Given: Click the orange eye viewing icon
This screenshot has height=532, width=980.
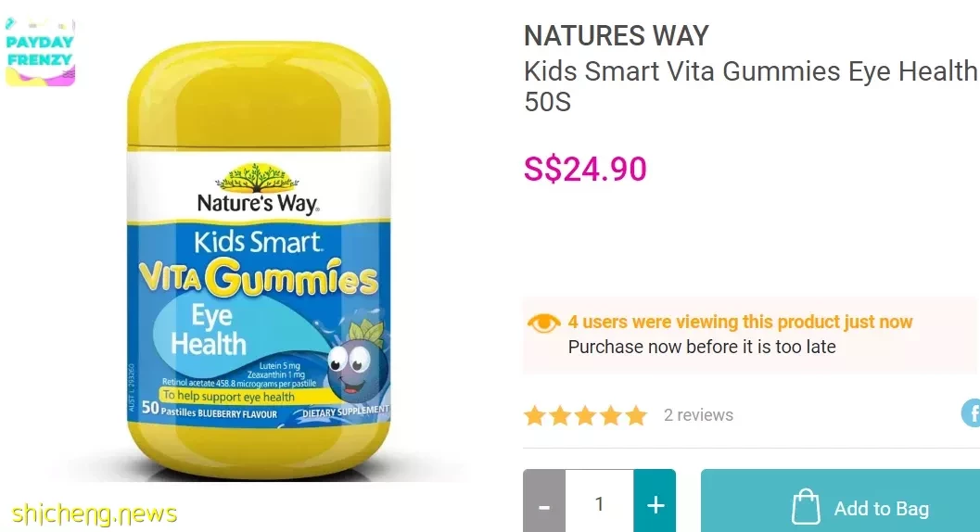Looking at the screenshot, I should (x=543, y=323).
